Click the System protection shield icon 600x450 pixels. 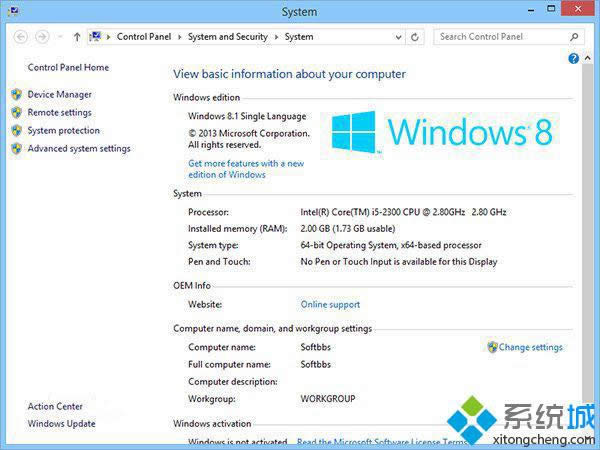click(x=16, y=130)
